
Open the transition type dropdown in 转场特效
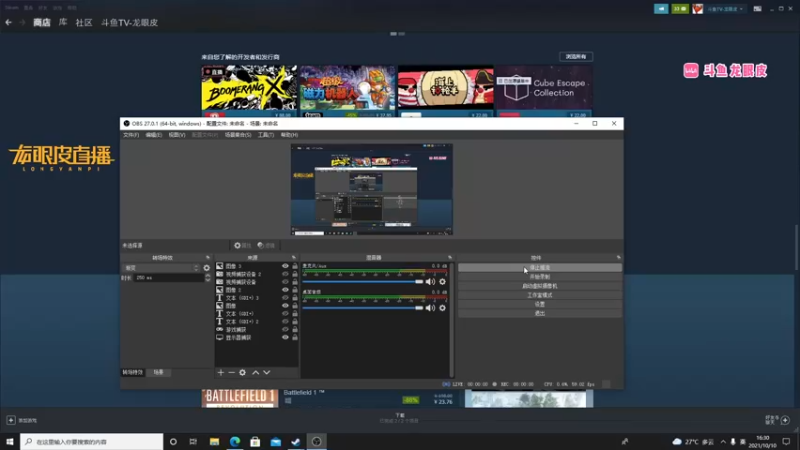pyautogui.click(x=161, y=268)
